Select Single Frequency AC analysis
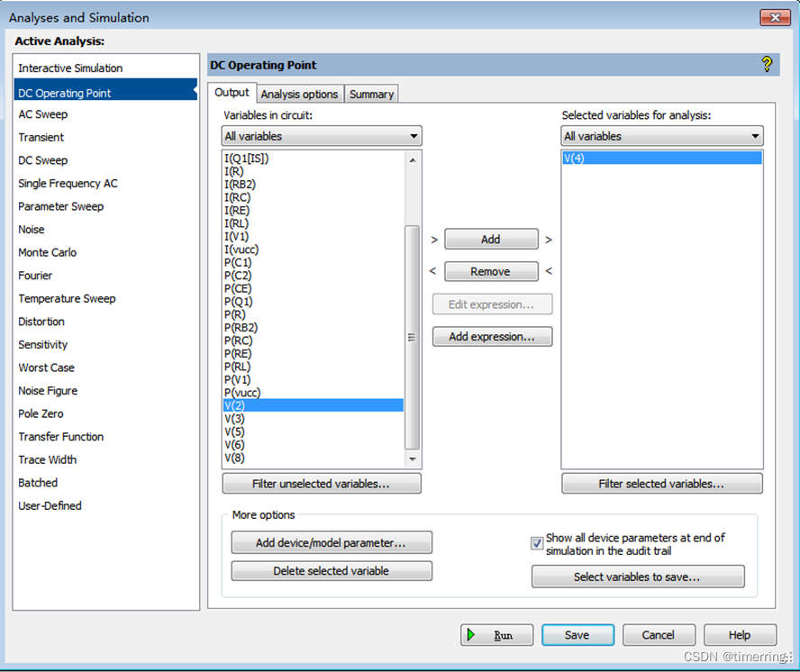 (105, 183)
